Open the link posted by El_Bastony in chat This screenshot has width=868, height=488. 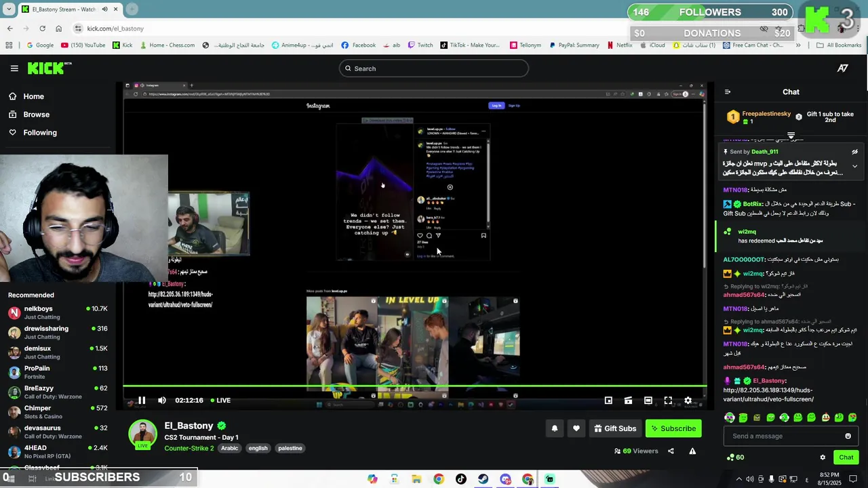coord(768,394)
